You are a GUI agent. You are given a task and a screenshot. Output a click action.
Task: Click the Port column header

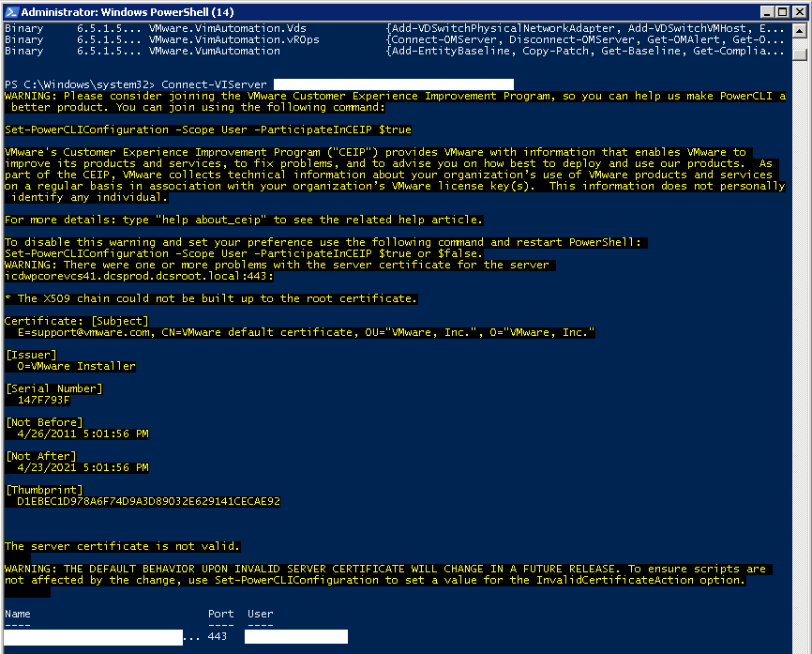220,613
